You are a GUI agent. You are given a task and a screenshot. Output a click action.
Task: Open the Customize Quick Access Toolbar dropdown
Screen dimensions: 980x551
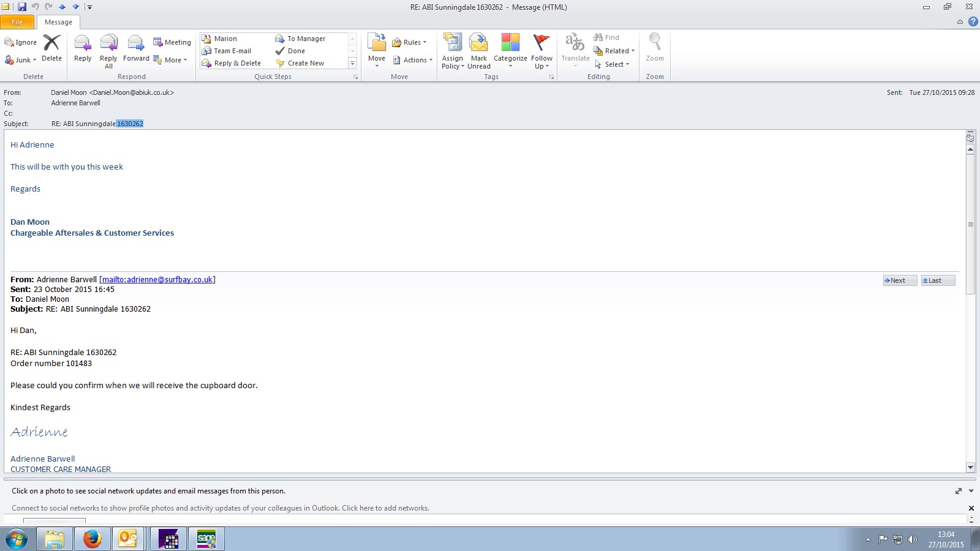tap(89, 7)
